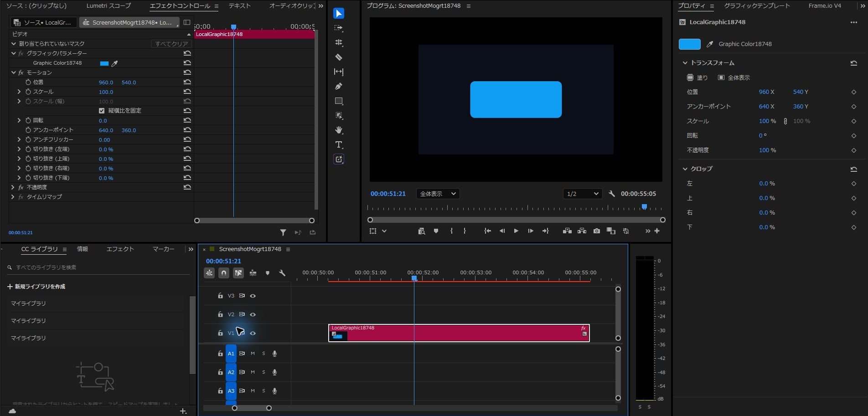Select the Hand tool
The height and width of the screenshot is (416, 868).
coord(339,130)
